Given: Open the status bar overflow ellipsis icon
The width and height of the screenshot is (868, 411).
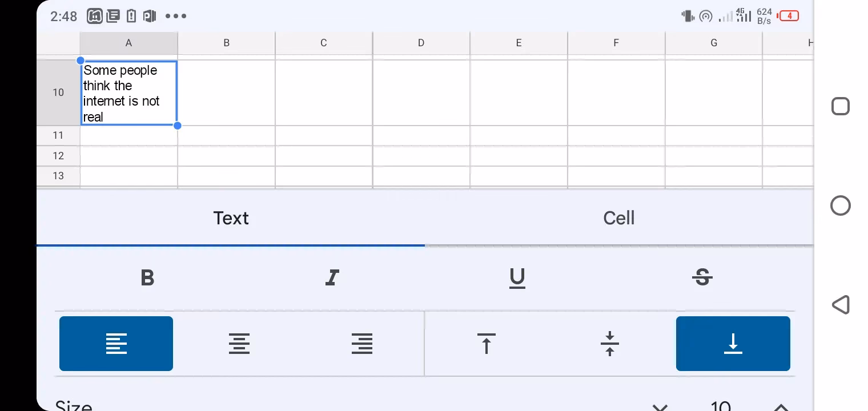Looking at the screenshot, I should coord(175,16).
